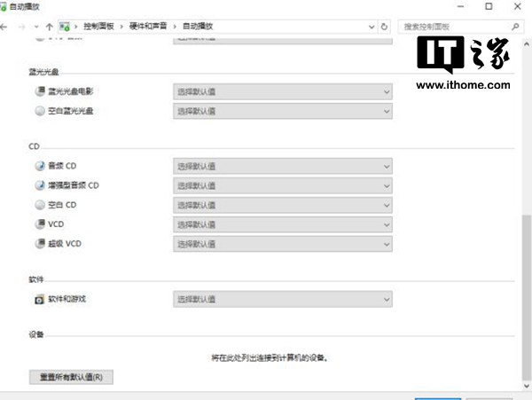Click the VCD disc icon
Screen dimensions: 532x400
point(39,224)
